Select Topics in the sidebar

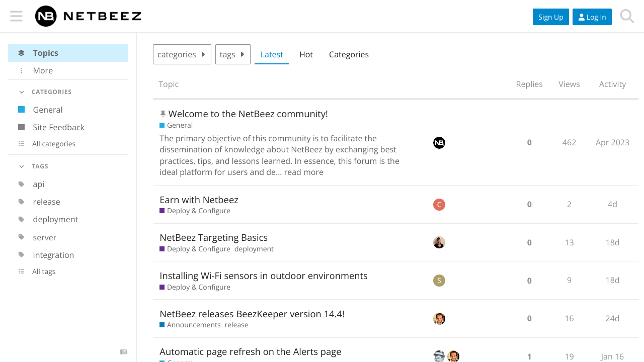[x=68, y=53]
